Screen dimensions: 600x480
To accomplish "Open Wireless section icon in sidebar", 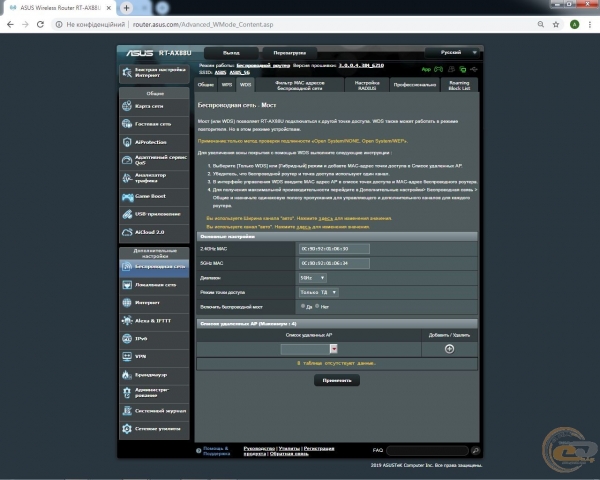I will [x=127, y=267].
